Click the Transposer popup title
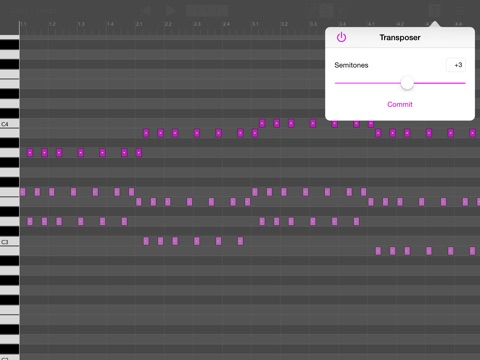480x360 pixels. tap(400, 37)
